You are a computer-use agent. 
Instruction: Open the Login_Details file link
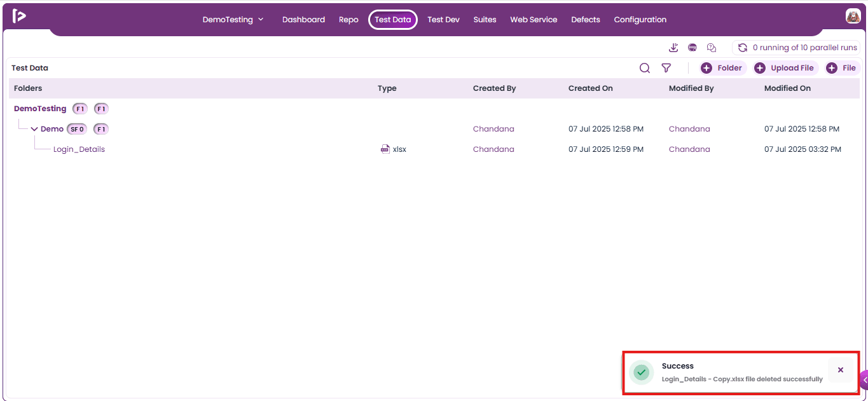click(x=79, y=149)
